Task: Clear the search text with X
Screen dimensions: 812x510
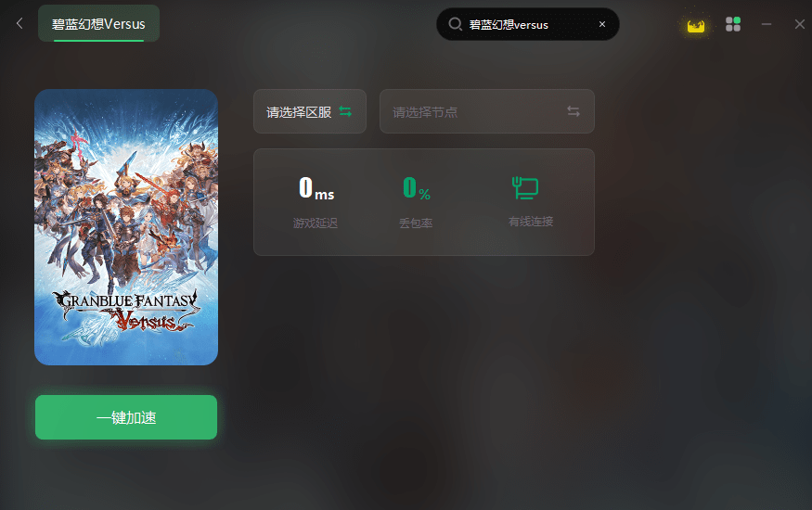Action: (x=601, y=24)
